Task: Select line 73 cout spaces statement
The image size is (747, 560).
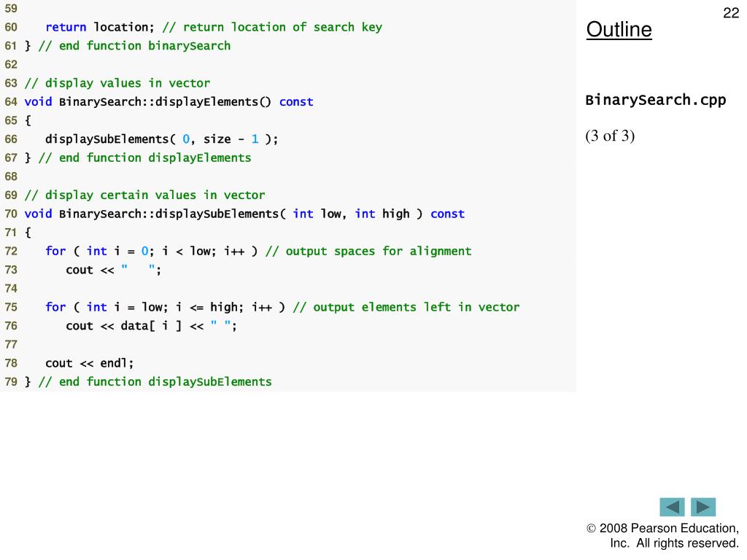Action: (x=113, y=270)
